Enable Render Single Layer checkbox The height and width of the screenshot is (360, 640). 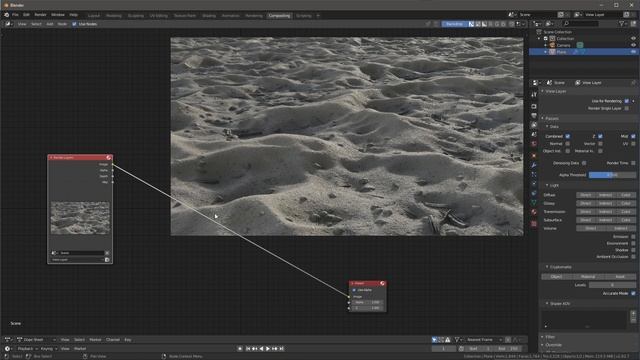[x=627, y=109]
